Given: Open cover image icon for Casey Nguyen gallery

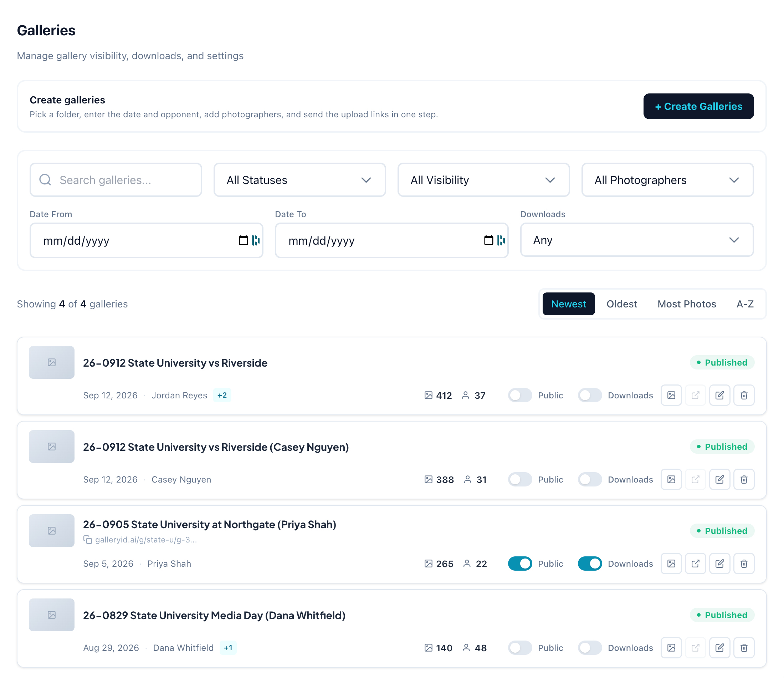Looking at the screenshot, I should tap(671, 479).
